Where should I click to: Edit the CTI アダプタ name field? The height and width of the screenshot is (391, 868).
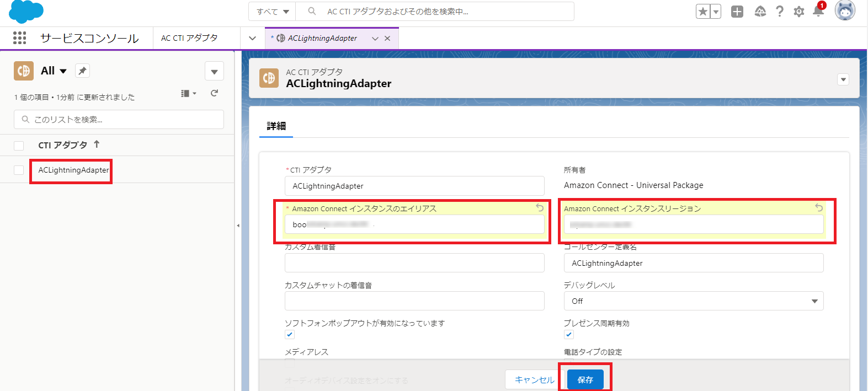[x=414, y=186]
